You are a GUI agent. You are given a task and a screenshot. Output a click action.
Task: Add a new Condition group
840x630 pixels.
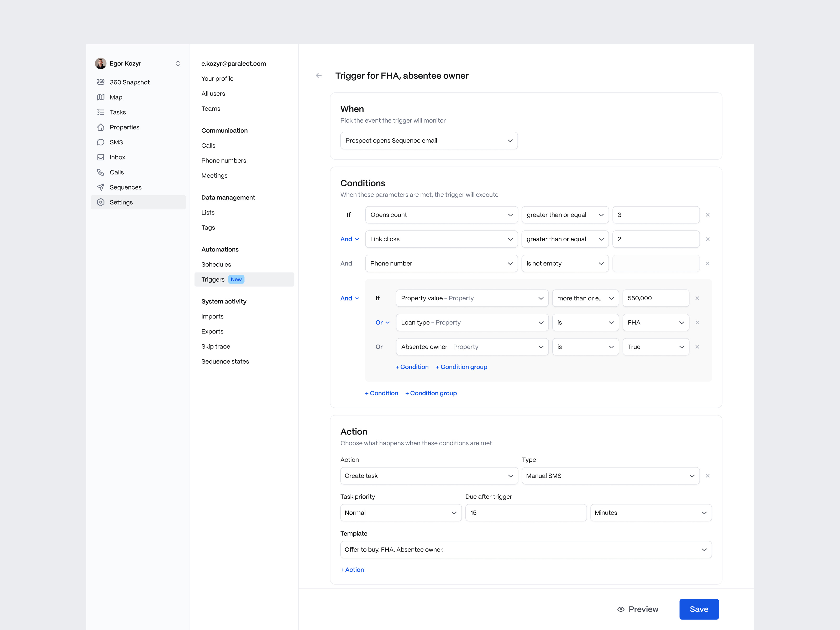[x=431, y=393]
